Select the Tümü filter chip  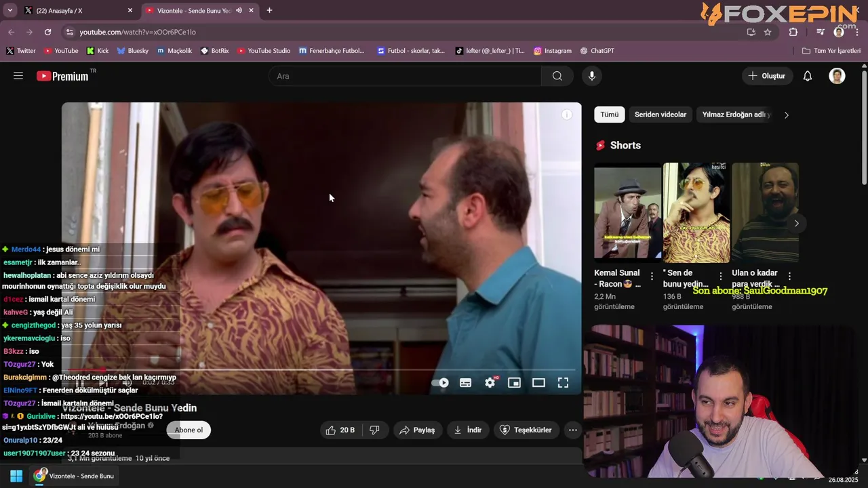click(609, 115)
